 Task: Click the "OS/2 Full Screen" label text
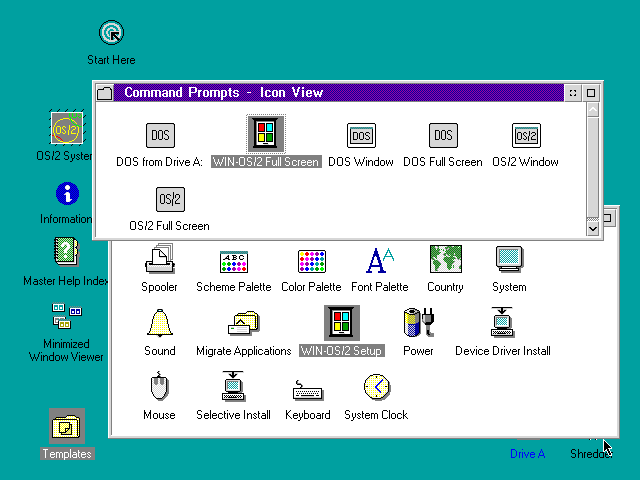point(169,226)
